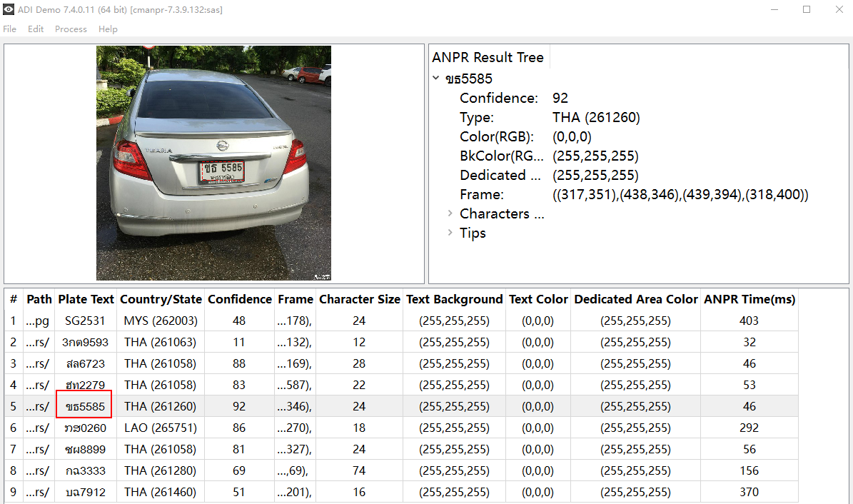Viewport: 853px width, 504px height.
Task: Expand the Tips node
Action: (450, 233)
